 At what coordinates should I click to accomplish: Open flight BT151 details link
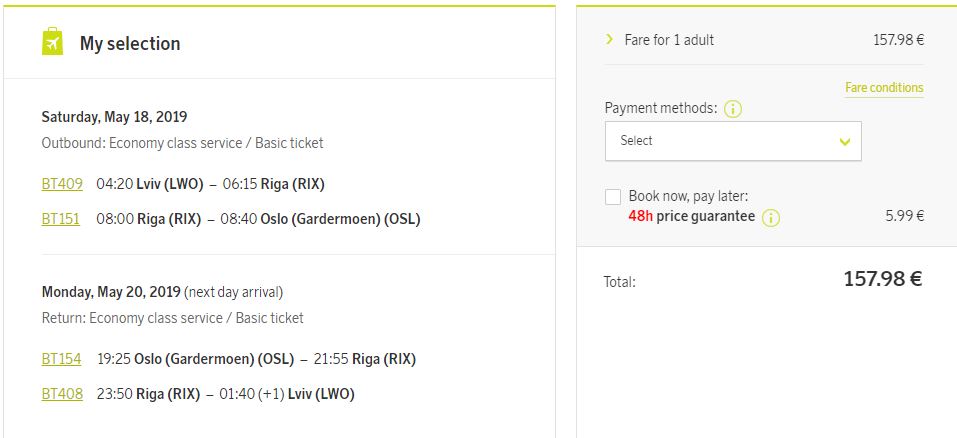(60, 219)
